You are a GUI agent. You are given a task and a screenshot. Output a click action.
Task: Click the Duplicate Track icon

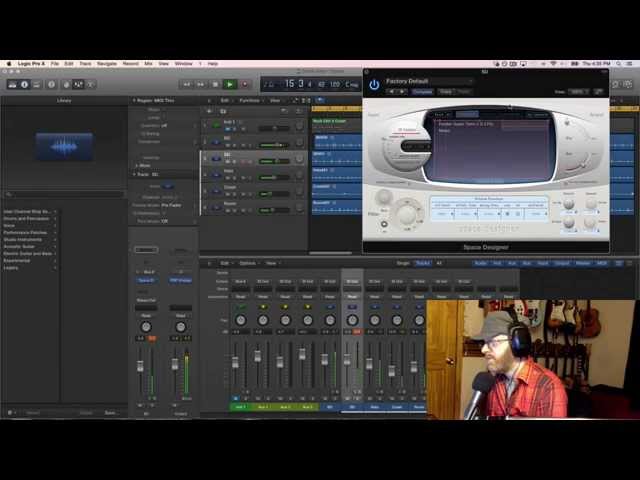[223, 111]
